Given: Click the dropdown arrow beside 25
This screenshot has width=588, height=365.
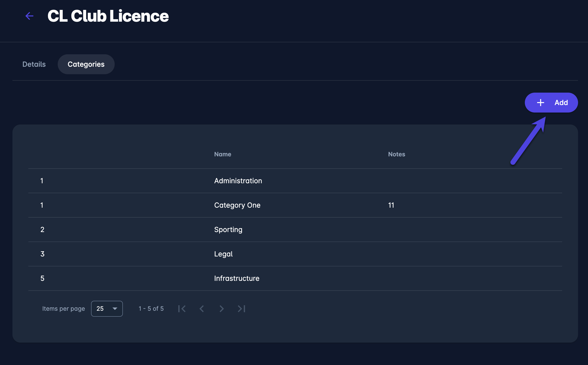Looking at the screenshot, I should pyautogui.click(x=115, y=309).
